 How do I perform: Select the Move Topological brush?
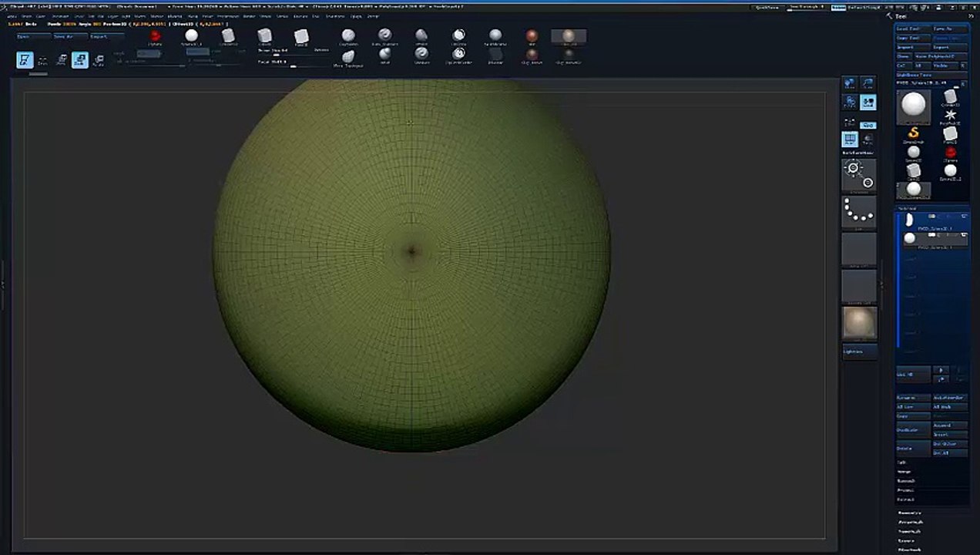tap(348, 58)
